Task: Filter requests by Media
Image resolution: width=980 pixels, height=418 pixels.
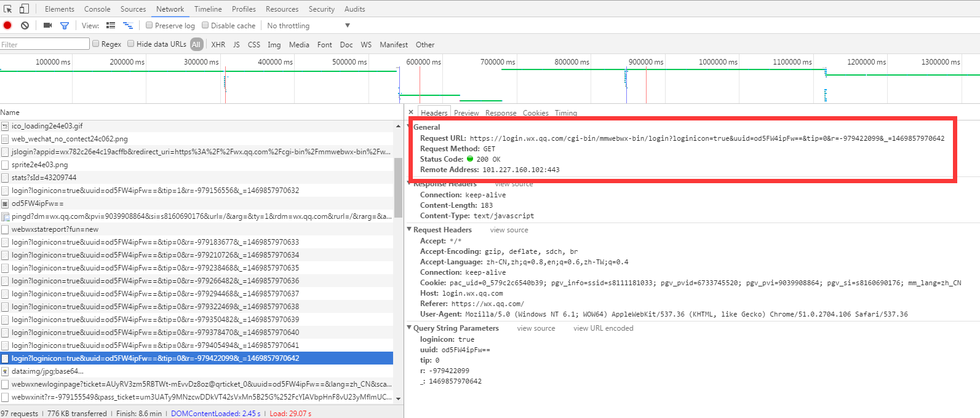Action: pos(299,44)
